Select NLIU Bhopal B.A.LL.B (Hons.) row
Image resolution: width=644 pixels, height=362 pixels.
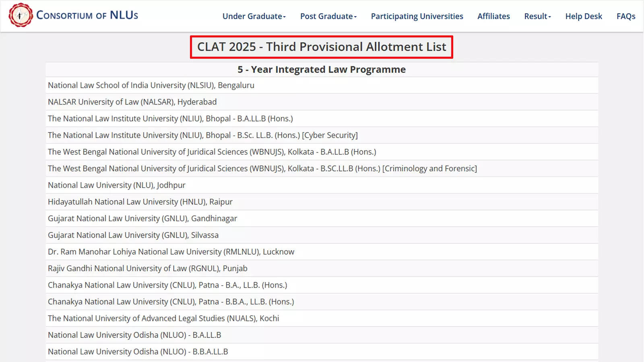tap(170, 119)
